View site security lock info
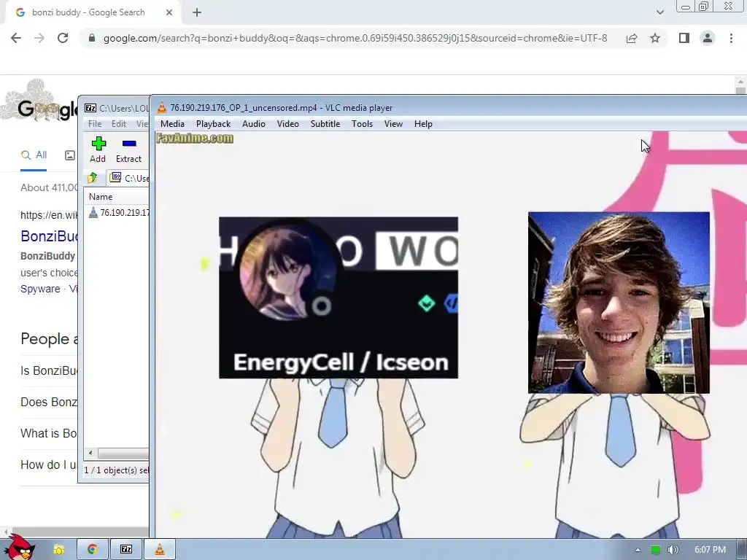 pyautogui.click(x=91, y=38)
